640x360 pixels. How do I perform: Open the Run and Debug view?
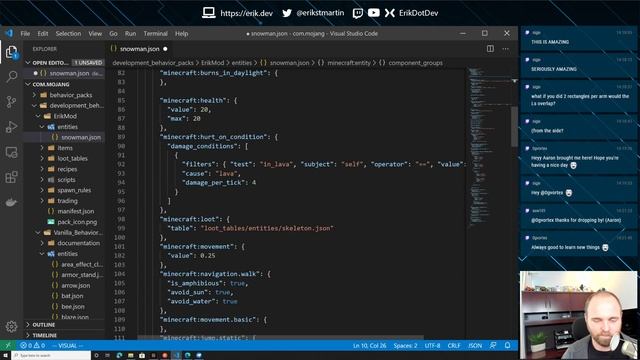coord(11,127)
